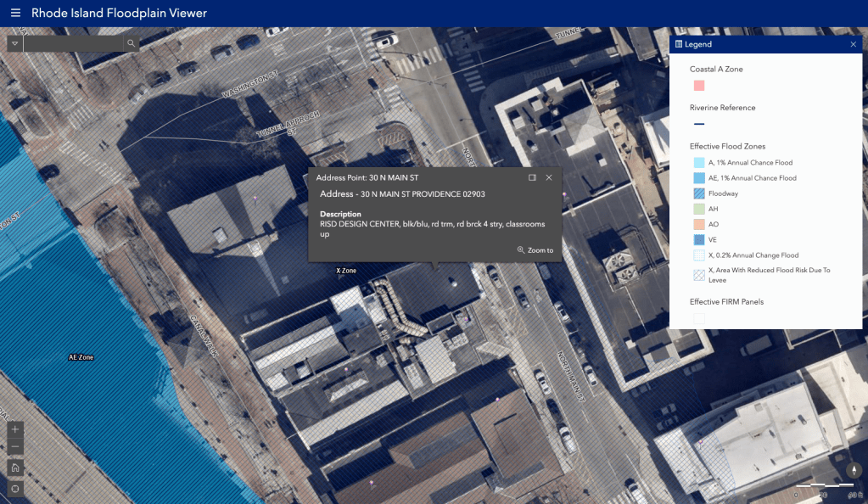This screenshot has width=868, height=504.
Task: Click the X Zone map label
Action: 346,271
